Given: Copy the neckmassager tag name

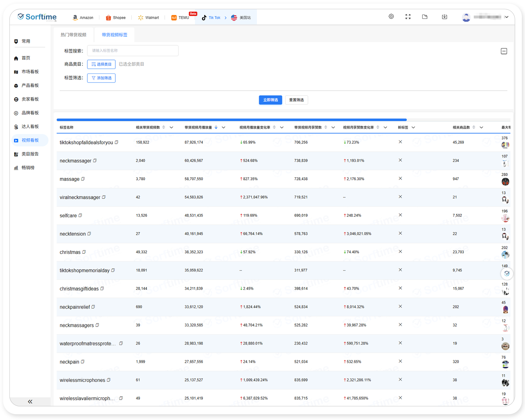Looking at the screenshot, I should click(x=95, y=161).
